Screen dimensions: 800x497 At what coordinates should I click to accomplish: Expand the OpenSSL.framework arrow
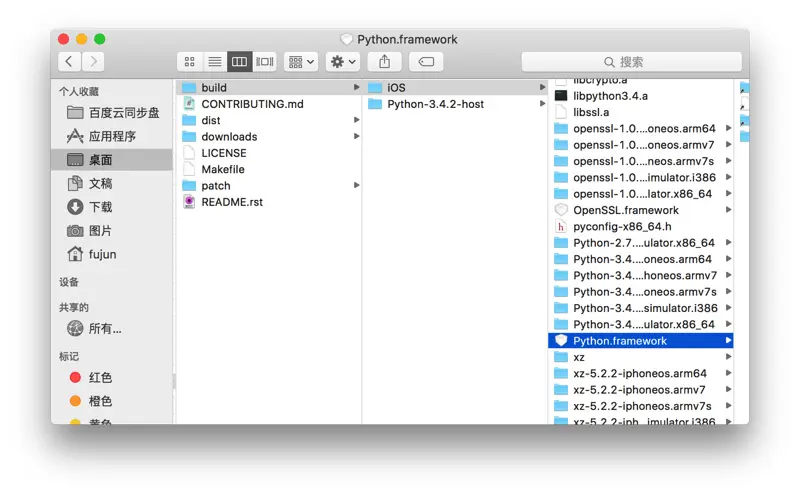728,210
